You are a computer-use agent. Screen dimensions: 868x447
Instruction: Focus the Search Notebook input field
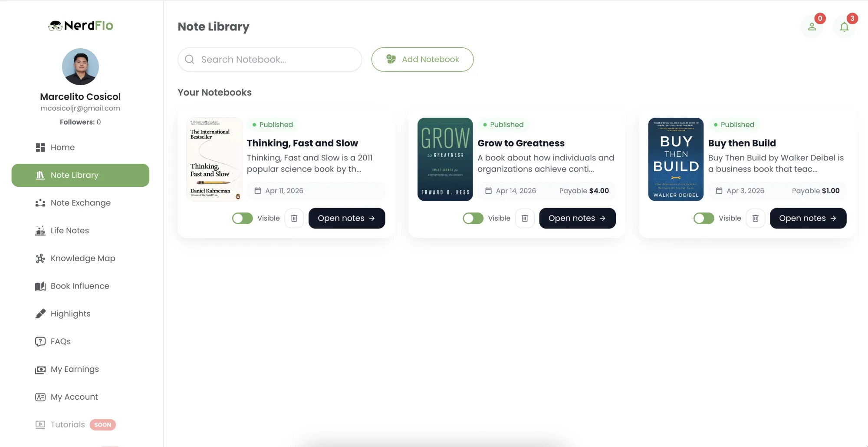(270, 60)
